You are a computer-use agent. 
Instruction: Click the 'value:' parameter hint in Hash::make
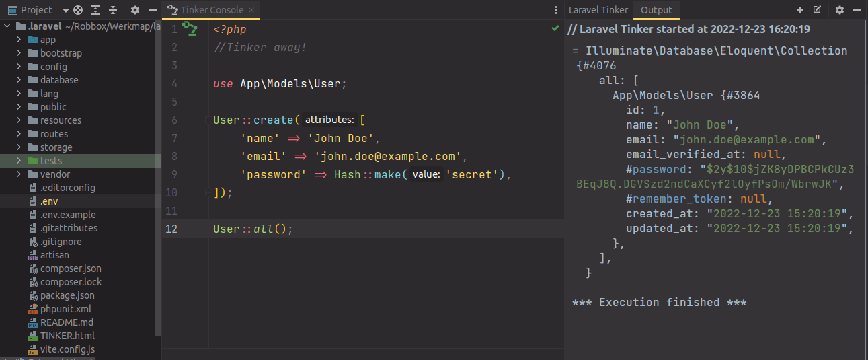(426, 175)
